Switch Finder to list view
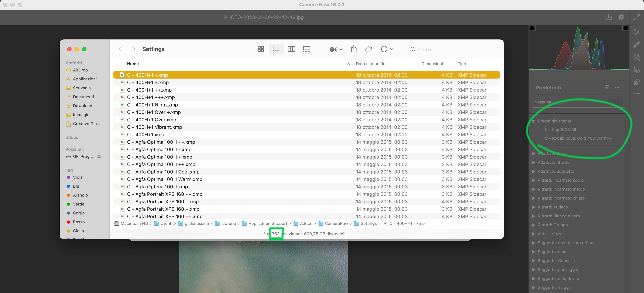Image resolution: width=644 pixels, height=293 pixels. pos(276,49)
